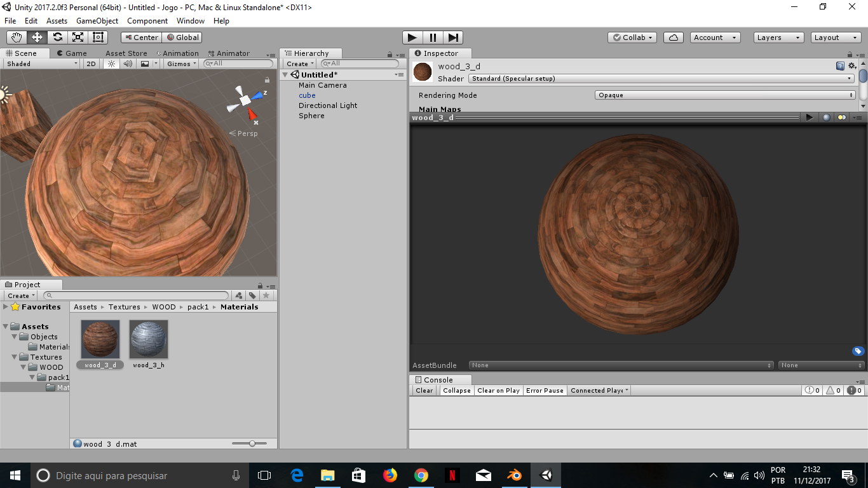Select the Hand tool

click(x=17, y=37)
